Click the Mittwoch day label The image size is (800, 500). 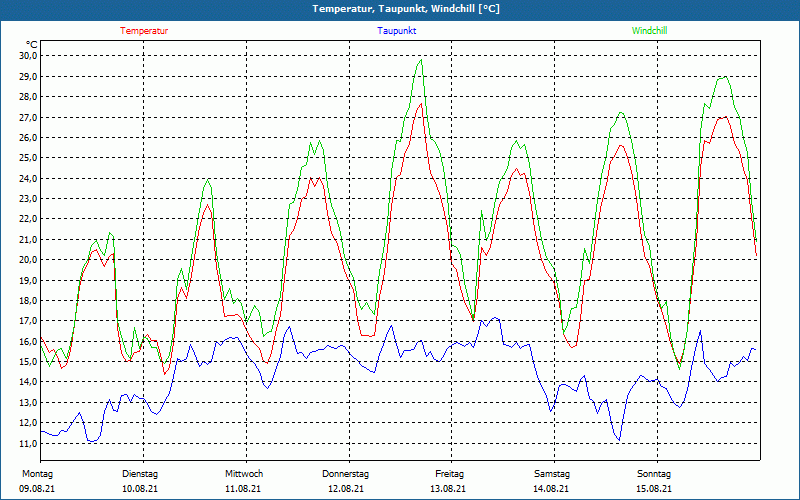point(244,474)
